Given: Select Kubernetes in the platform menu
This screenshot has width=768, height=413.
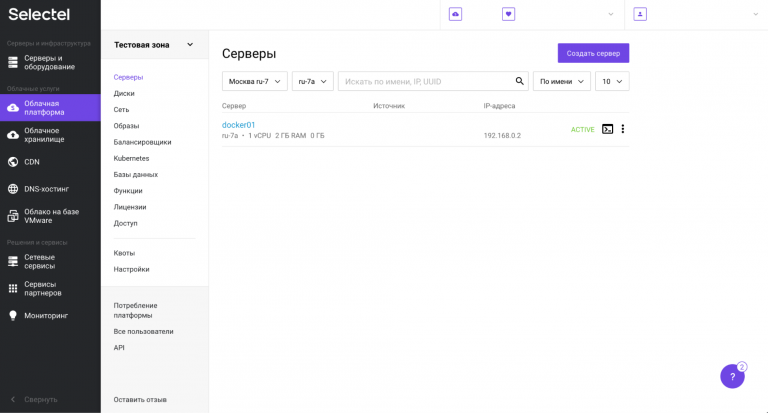Looking at the screenshot, I should tap(131, 158).
